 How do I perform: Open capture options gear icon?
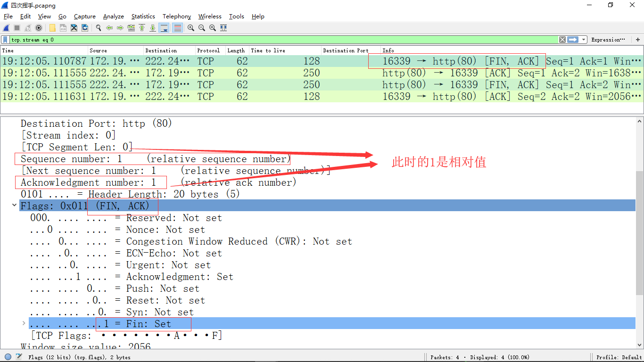tap(39, 28)
